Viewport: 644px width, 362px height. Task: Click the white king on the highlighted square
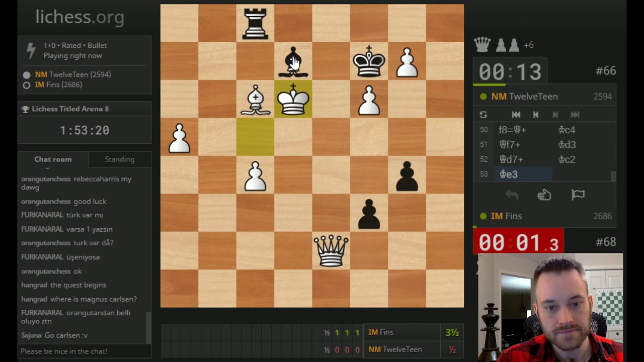click(x=293, y=99)
